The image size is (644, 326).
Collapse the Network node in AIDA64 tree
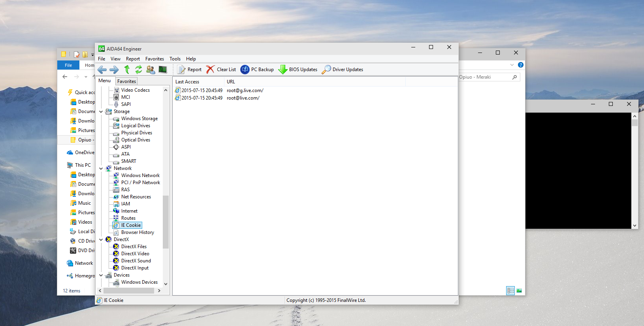coord(101,169)
